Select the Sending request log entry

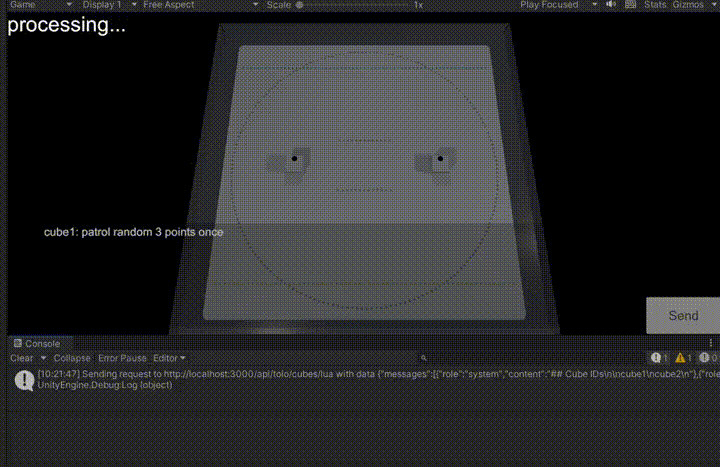(x=364, y=380)
